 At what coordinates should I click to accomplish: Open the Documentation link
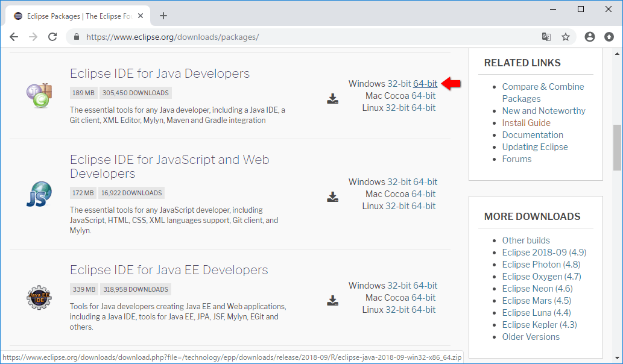tap(533, 134)
